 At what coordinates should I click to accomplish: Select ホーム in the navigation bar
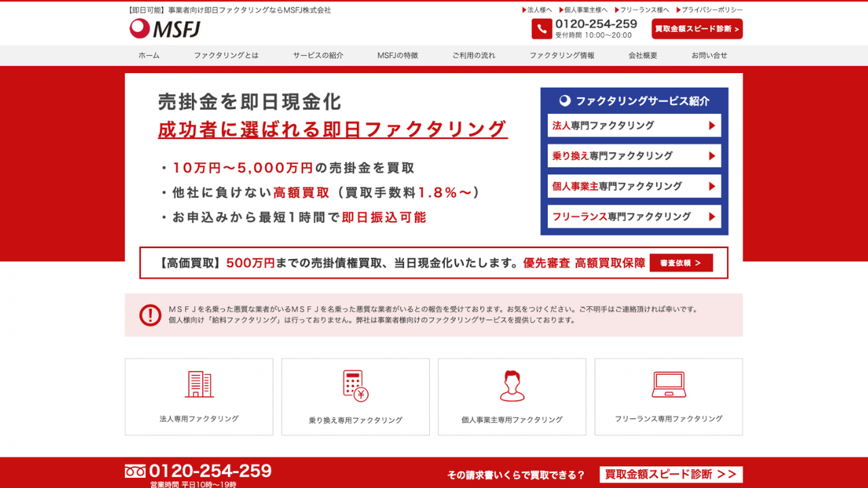pyautogui.click(x=148, y=55)
